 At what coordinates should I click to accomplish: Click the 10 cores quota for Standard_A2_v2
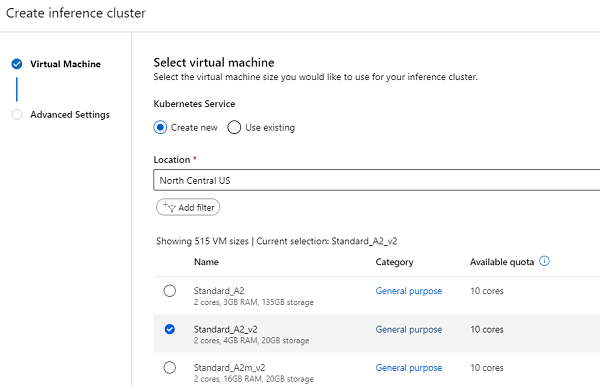[487, 330]
